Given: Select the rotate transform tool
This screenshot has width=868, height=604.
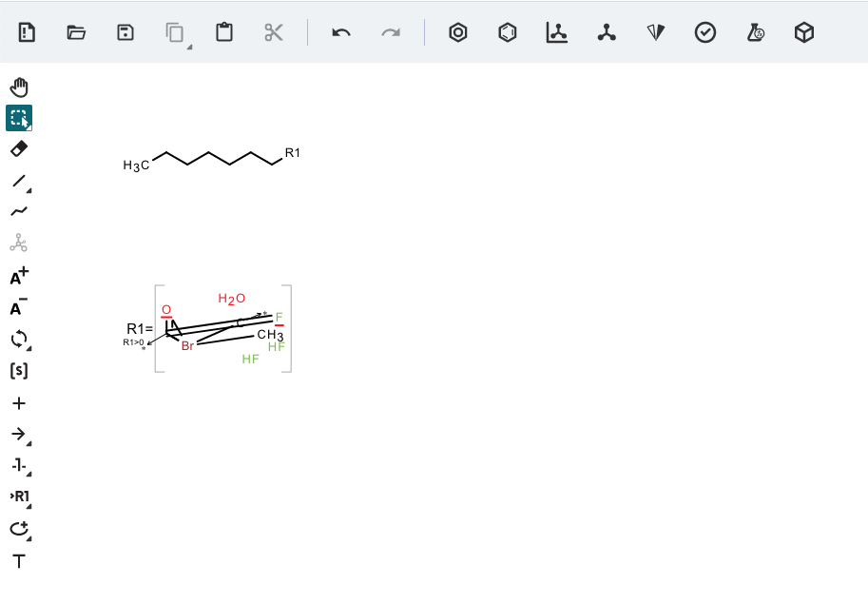Looking at the screenshot, I should 19,339.
